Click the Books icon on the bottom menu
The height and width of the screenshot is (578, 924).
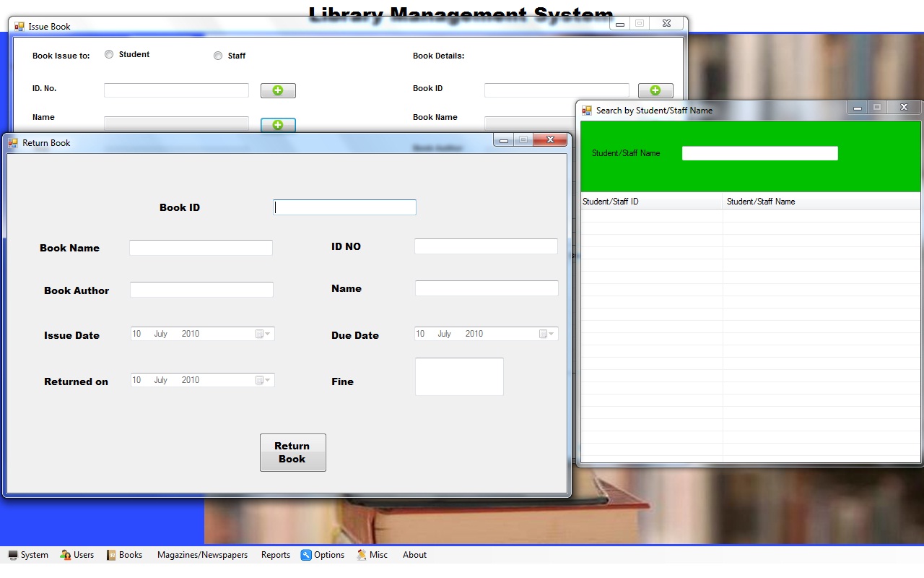pos(111,555)
